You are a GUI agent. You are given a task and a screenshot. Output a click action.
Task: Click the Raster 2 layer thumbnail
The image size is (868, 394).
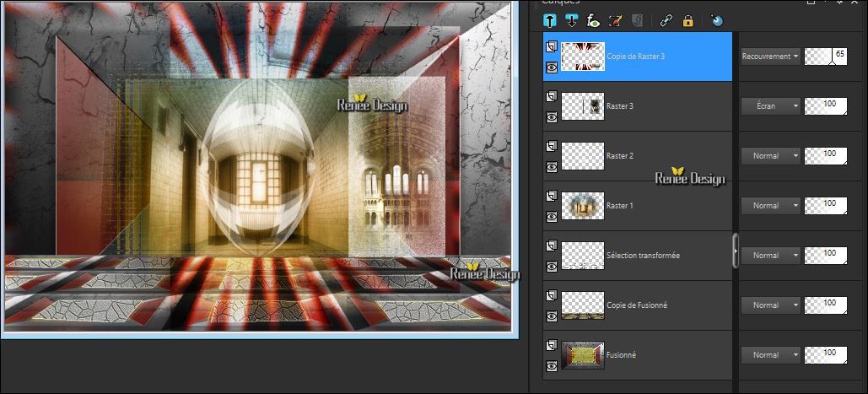click(x=583, y=156)
